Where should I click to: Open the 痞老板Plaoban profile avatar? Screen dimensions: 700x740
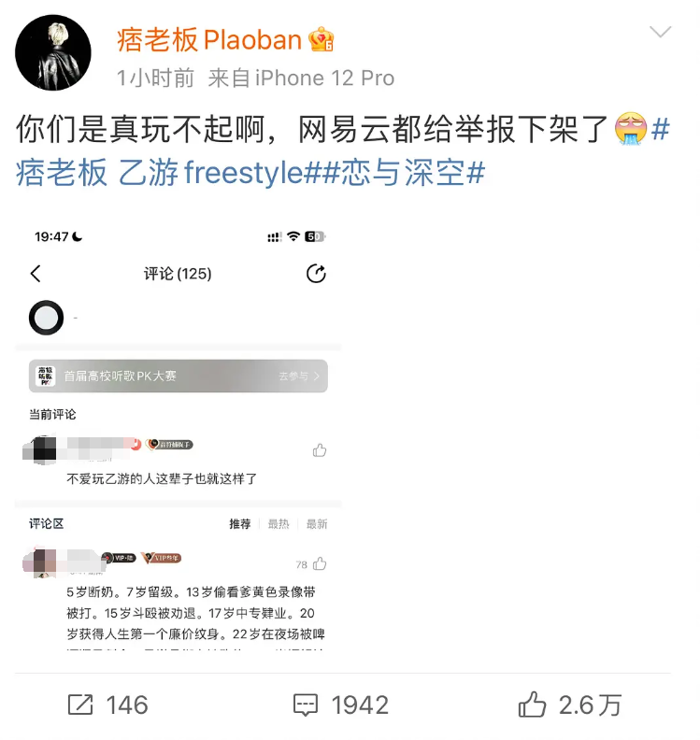pos(53,52)
